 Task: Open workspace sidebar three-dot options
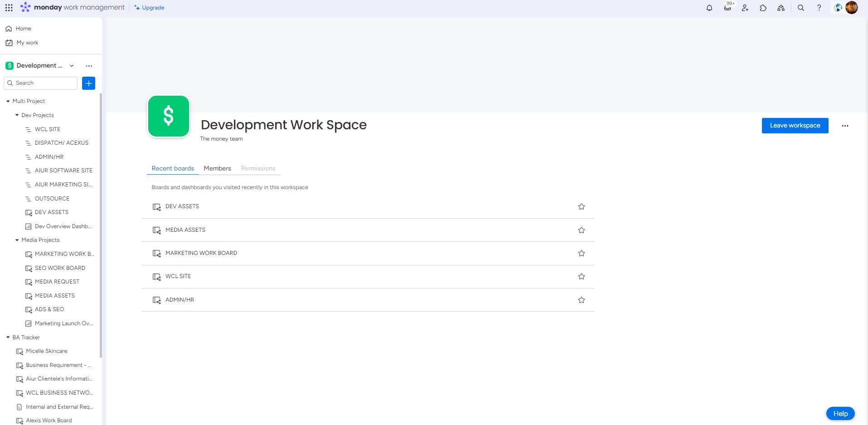pos(89,66)
